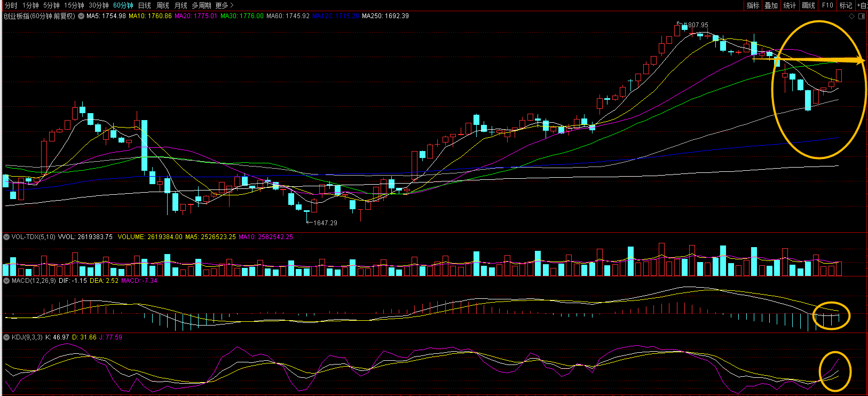
Task: Show more periods via 更多 >
Action: click(225, 5)
